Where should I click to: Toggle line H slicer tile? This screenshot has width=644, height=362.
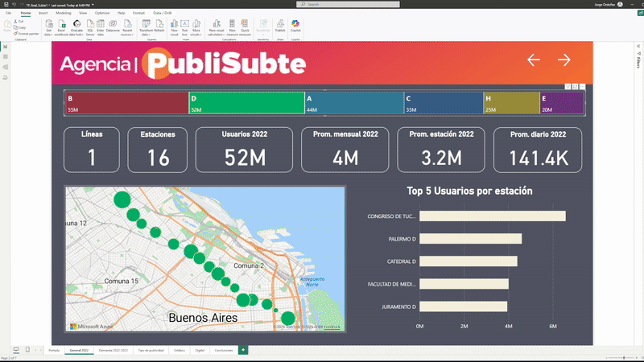point(510,103)
